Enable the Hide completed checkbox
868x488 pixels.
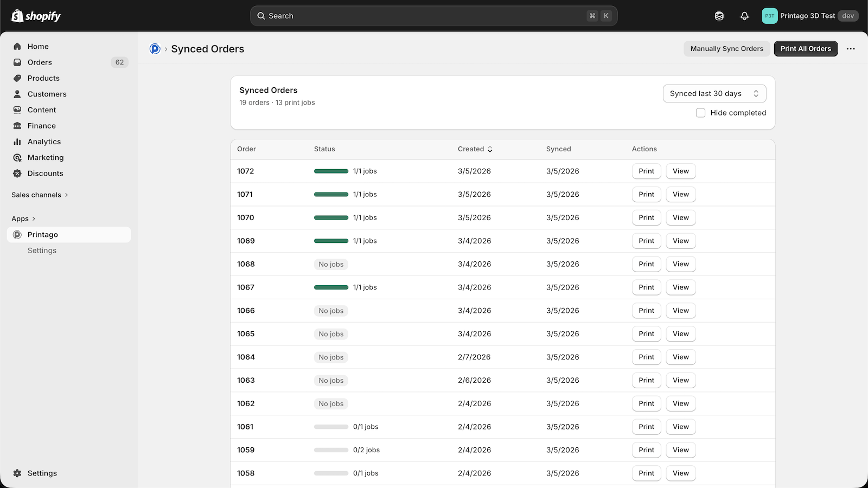click(x=700, y=112)
